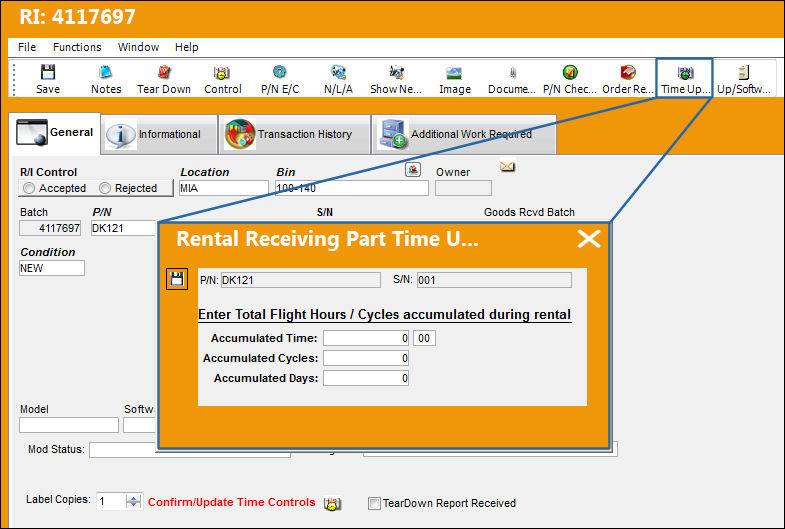Switch to the General tab

point(55,133)
